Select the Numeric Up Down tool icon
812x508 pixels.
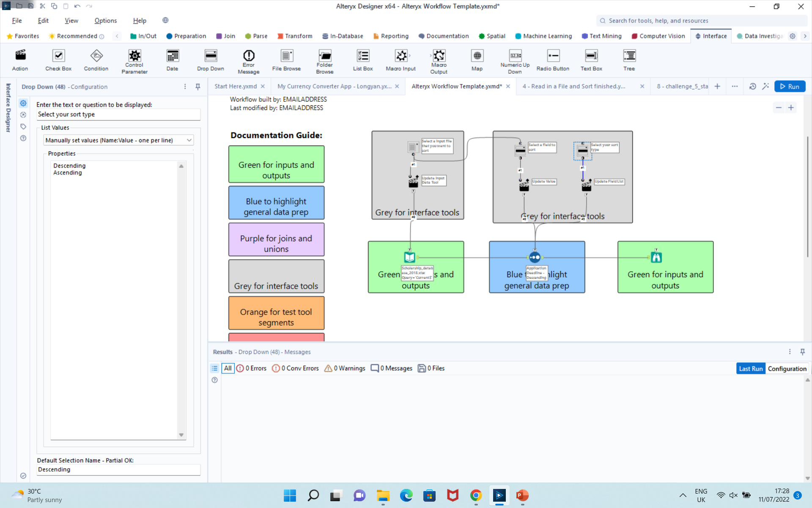[x=515, y=55]
